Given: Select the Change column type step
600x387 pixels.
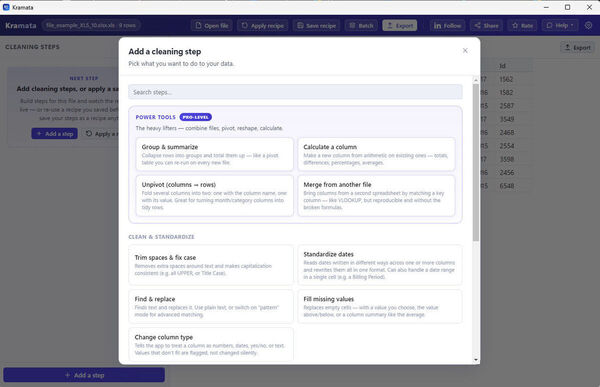Looking at the screenshot, I should point(211,344).
